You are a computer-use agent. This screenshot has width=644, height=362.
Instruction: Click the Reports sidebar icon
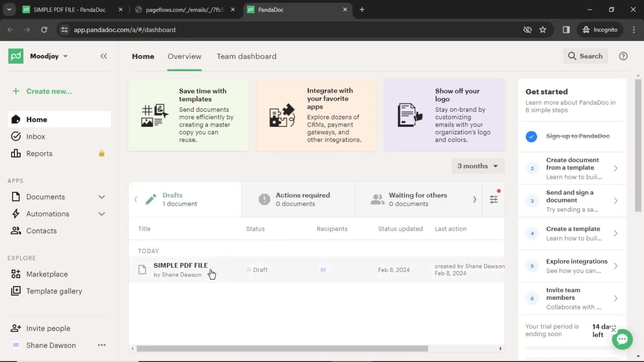15,154
